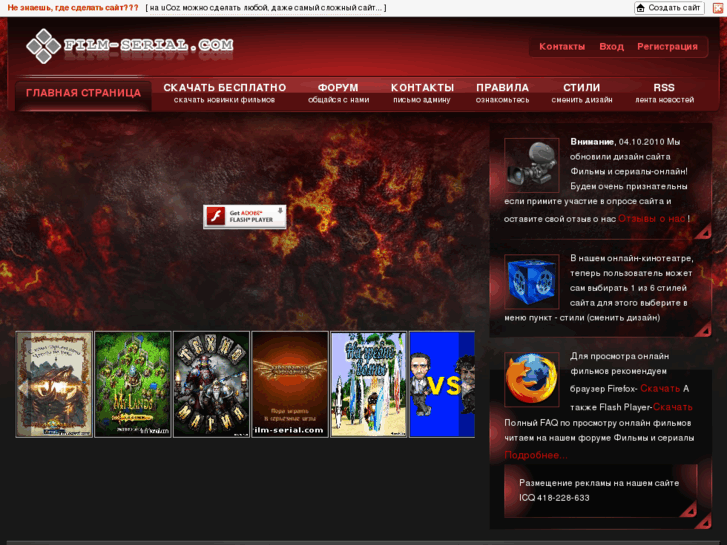
Task: Click the 'Не знаешь, где сделать сайт???' link
Action: tap(73, 8)
